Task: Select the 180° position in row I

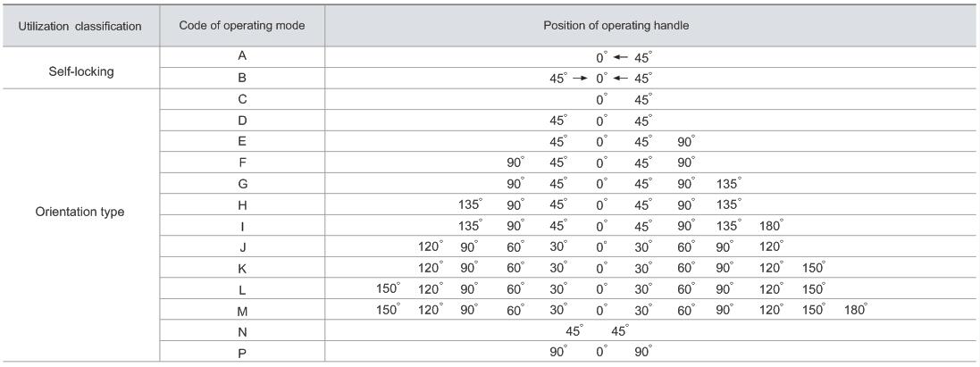Action: tap(771, 225)
